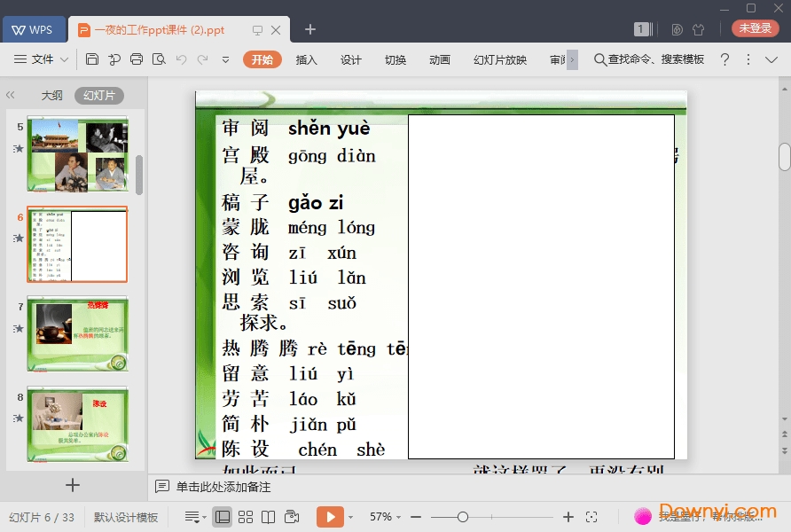Click the skin shirt icon in title bar

[698, 29]
